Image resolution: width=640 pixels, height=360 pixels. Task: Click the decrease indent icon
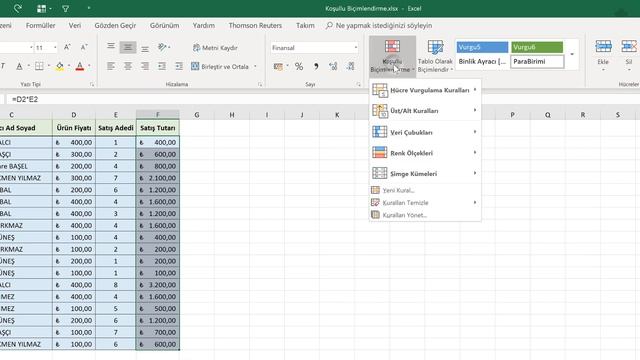[162, 66]
